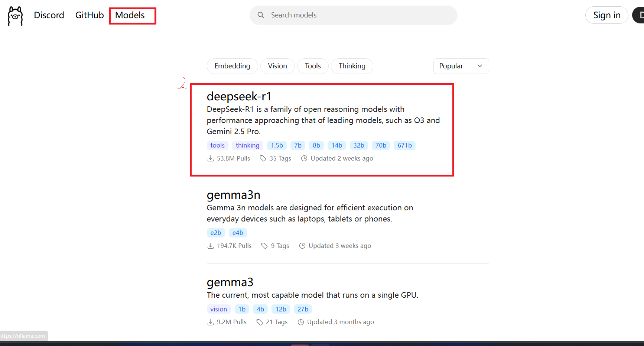This screenshot has width=644, height=346.
Task: Click the 53.8M Pulls text
Action: click(x=234, y=158)
